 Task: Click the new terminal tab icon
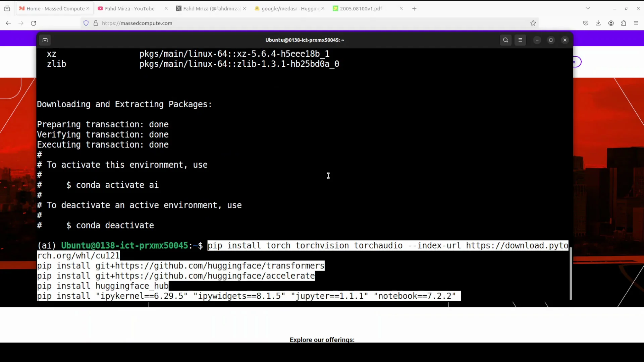tap(45, 40)
